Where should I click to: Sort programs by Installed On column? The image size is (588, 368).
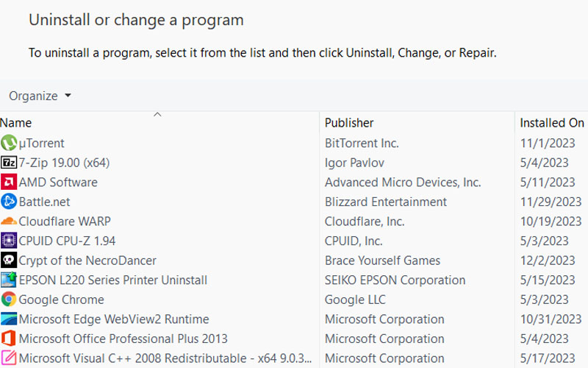(551, 123)
